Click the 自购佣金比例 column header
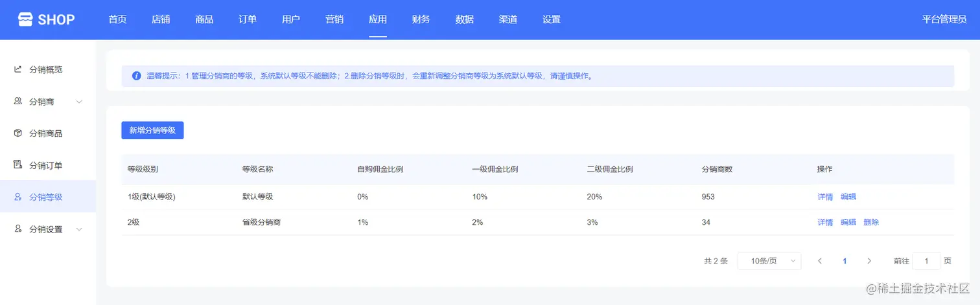Image resolution: width=980 pixels, height=305 pixels. (x=380, y=170)
